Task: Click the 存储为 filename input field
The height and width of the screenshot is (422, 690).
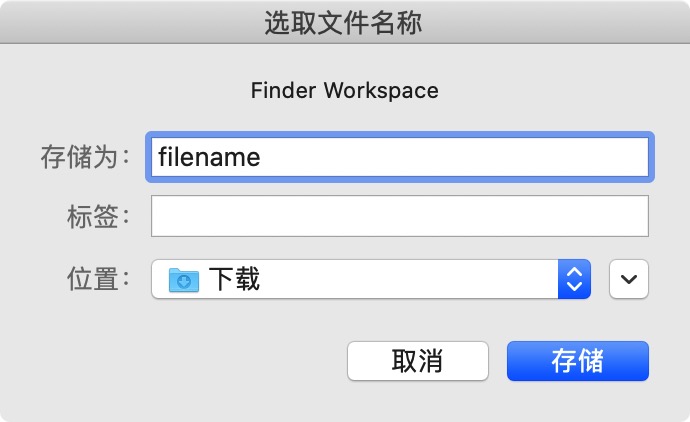Action: 400,157
